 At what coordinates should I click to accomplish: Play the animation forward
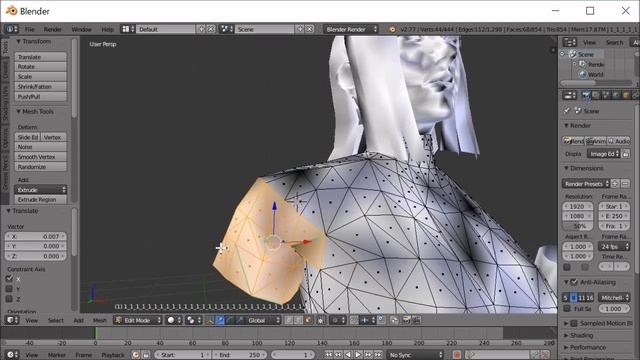[358, 355]
